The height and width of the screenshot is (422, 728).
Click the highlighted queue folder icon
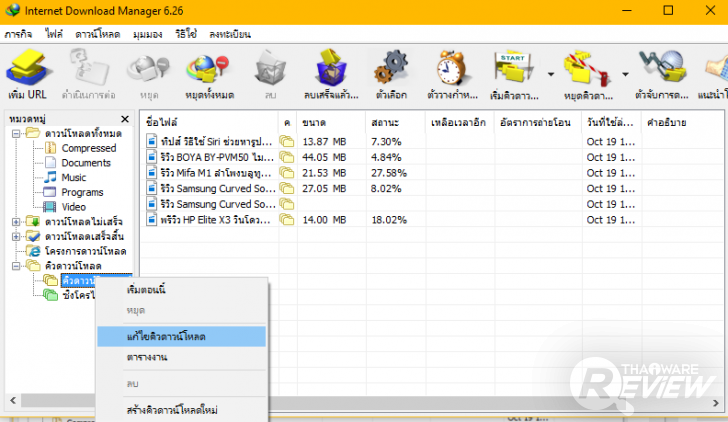(x=50, y=280)
